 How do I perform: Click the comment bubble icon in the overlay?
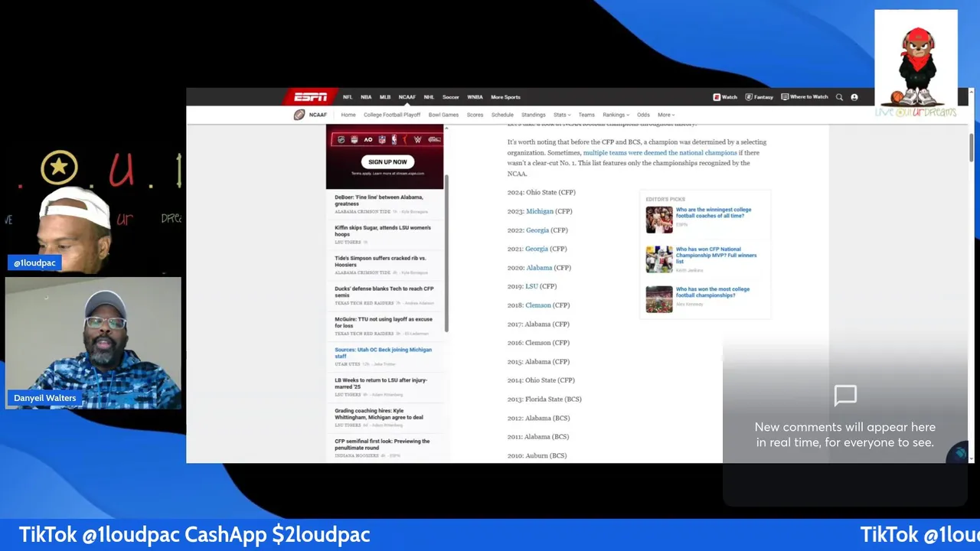(x=845, y=396)
